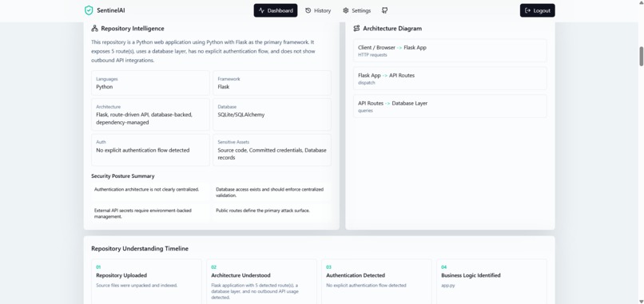
Task: Click the SentinelAI shield logo icon
Action: point(89,10)
